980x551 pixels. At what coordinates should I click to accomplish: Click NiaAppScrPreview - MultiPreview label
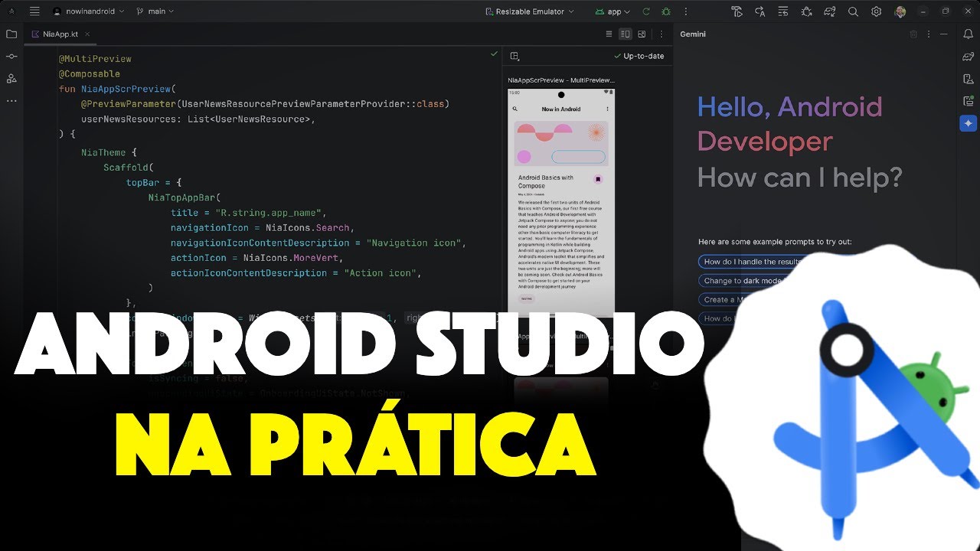coord(561,80)
